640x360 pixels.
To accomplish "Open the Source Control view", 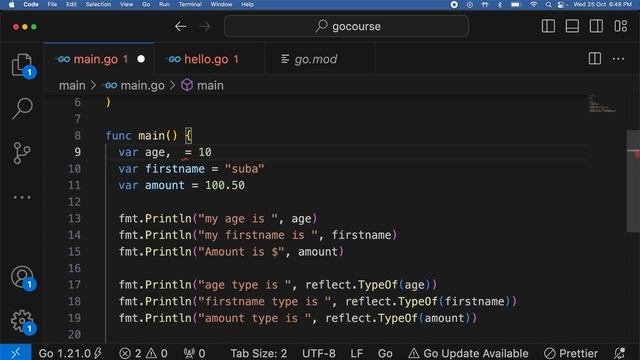I will point(22,153).
